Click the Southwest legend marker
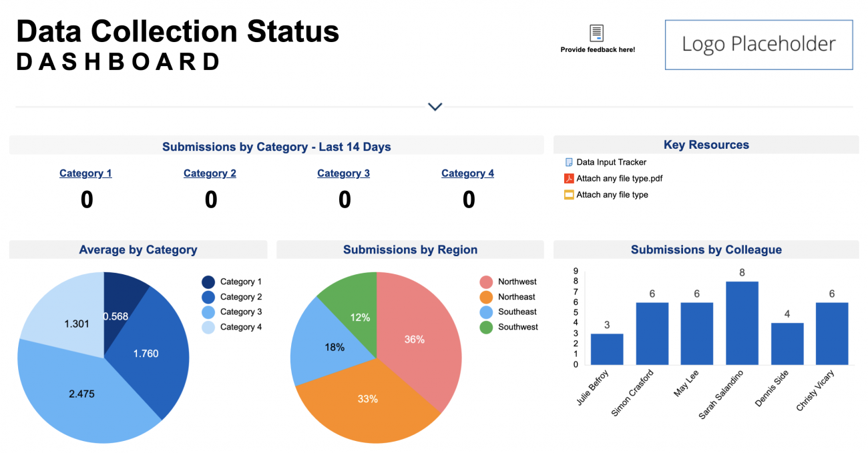Viewport: 868px width, 453px height. coord(485,327)
